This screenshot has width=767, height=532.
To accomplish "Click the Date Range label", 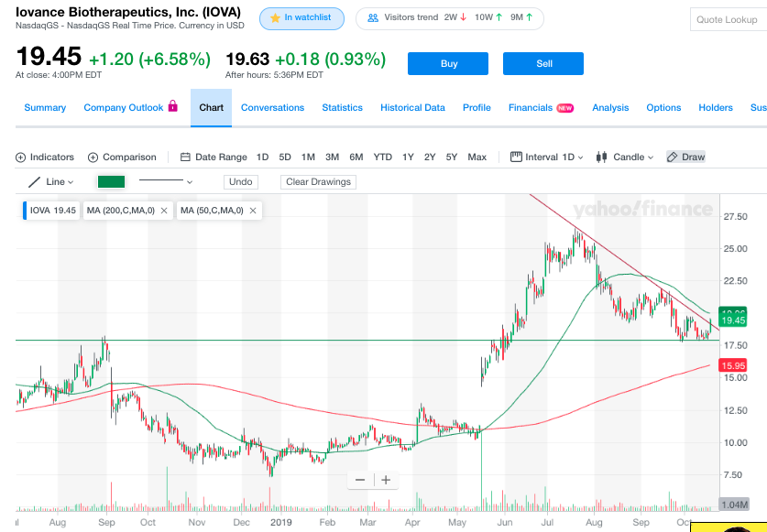I will coord(221,157).
